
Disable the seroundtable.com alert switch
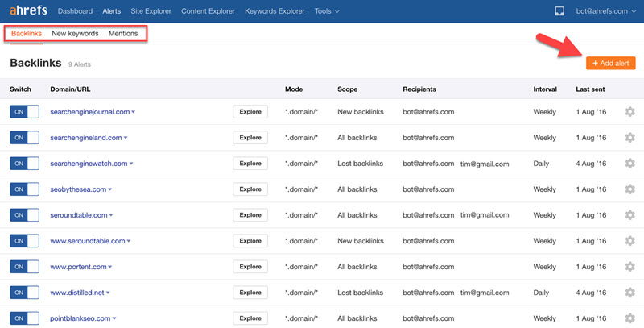(x=24, y=215)
